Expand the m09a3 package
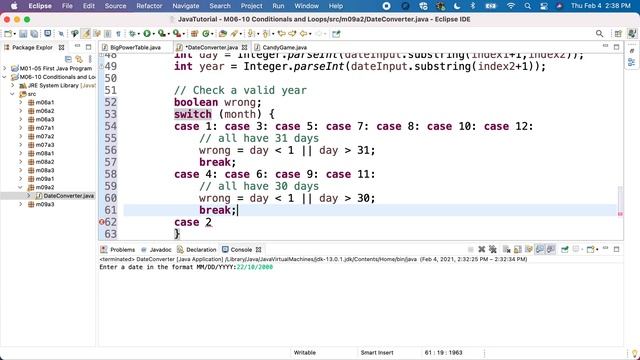Screen dimensions: 640x360 [x=21, y=204]
